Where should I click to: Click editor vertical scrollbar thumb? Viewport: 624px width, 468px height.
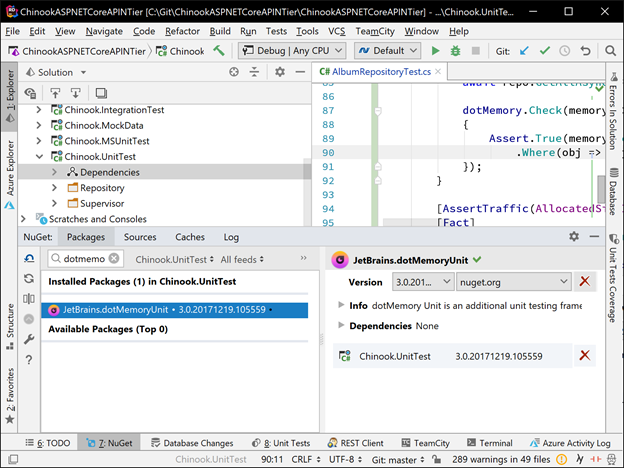pyautogui.click(x=601, y=189)
